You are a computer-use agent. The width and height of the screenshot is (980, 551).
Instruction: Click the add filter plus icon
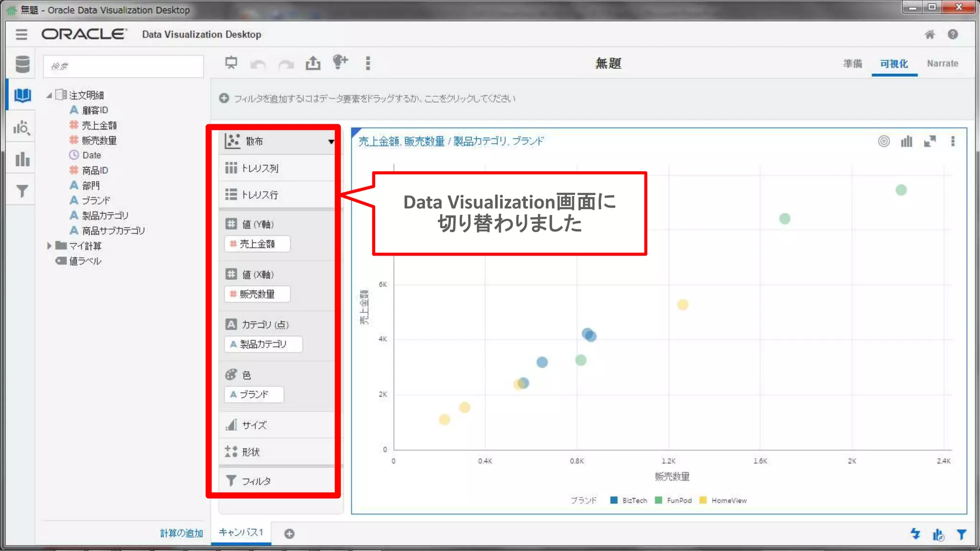(224, 98)
